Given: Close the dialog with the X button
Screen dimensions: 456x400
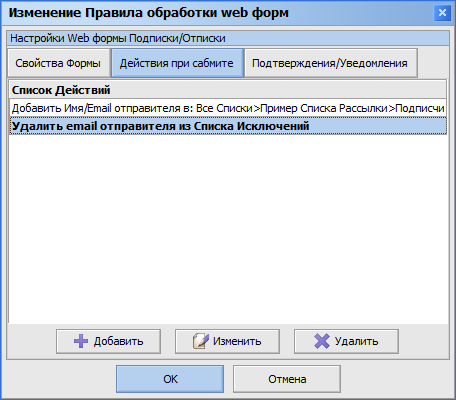Looking at the screenshot, I should point(442,13).
